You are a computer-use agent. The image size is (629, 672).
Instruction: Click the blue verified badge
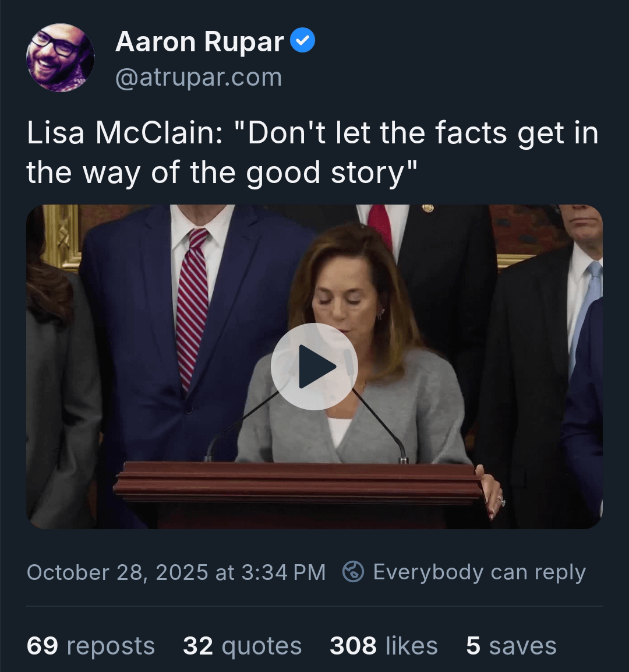pos(302,41)
